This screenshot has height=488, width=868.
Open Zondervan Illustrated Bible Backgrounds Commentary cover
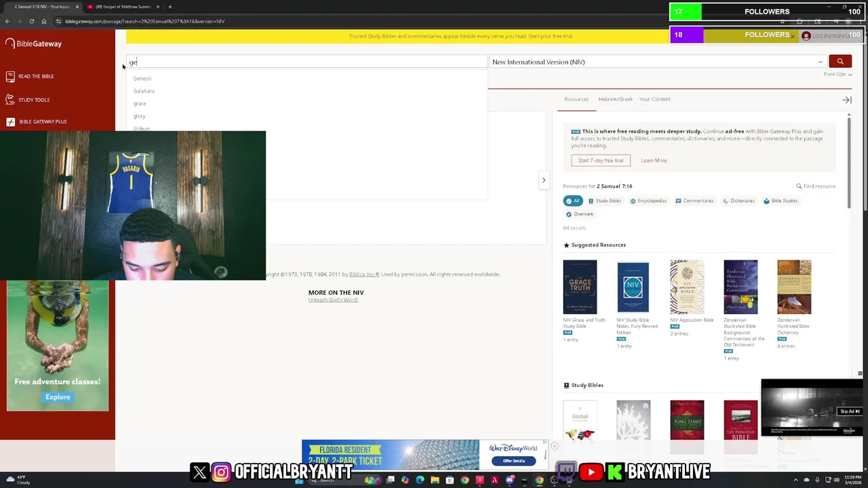pos(741,287)
